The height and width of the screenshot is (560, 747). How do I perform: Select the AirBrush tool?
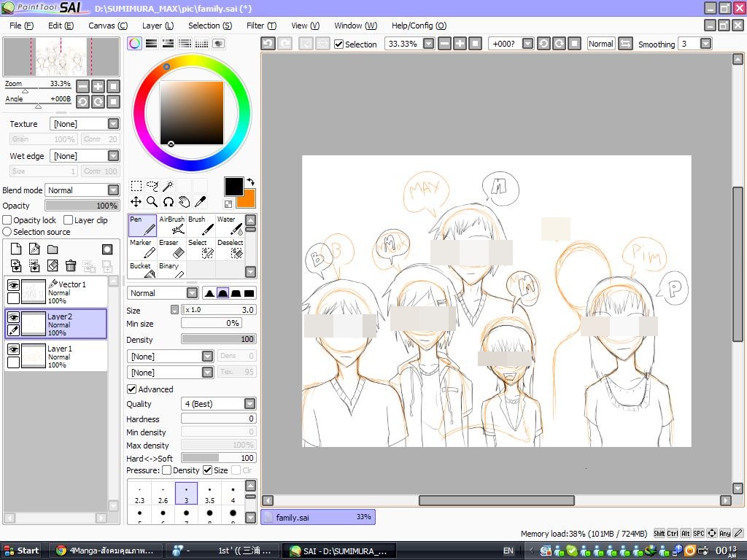[x=171, y=225]
